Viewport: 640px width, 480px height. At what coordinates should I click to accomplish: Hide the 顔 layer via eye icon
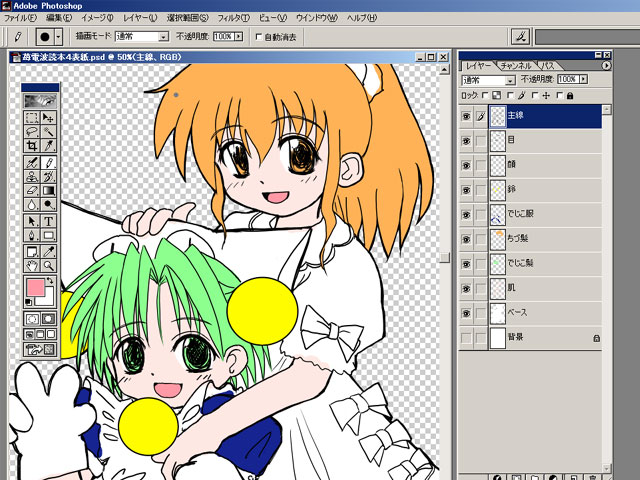coord(466,166)
